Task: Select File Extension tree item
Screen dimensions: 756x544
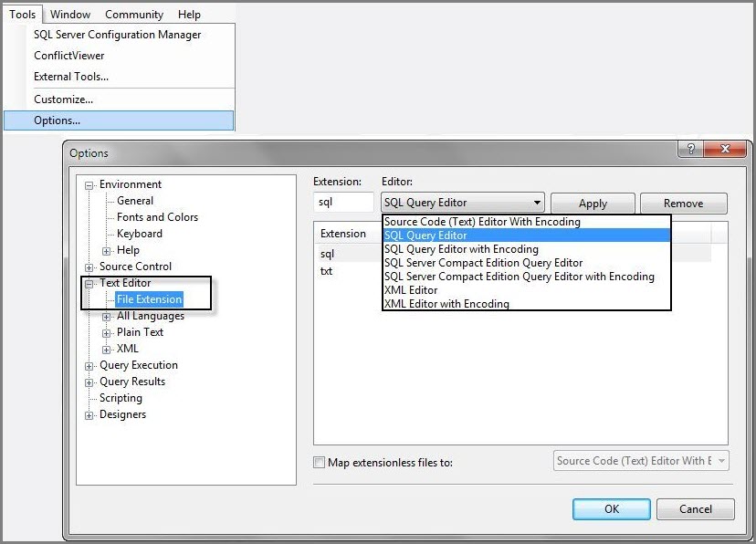Action: [149, 299]
